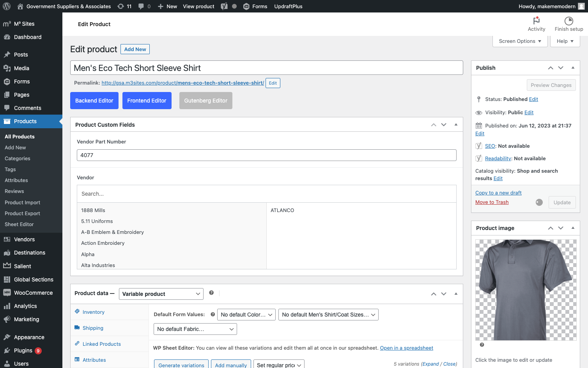Viewport: 588px width, 368px height.
Task: Expand the Screen Options panel
Action: pyautogui.click(x=520, y=41)
